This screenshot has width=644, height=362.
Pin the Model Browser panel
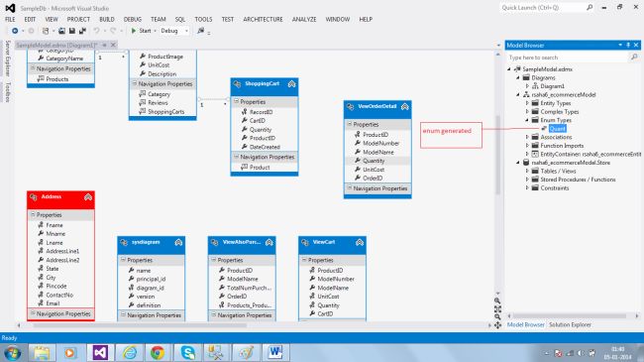pos(628,45)
